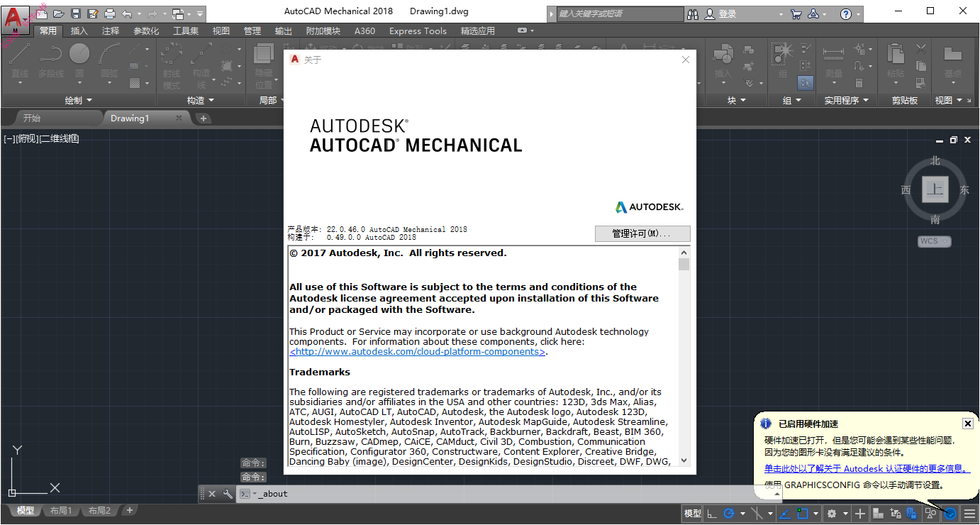Click the Save As icon in quick access toolbar
The width and height of the screenshot is (980, 525).
pyautogui.click(x=93, y=13)
